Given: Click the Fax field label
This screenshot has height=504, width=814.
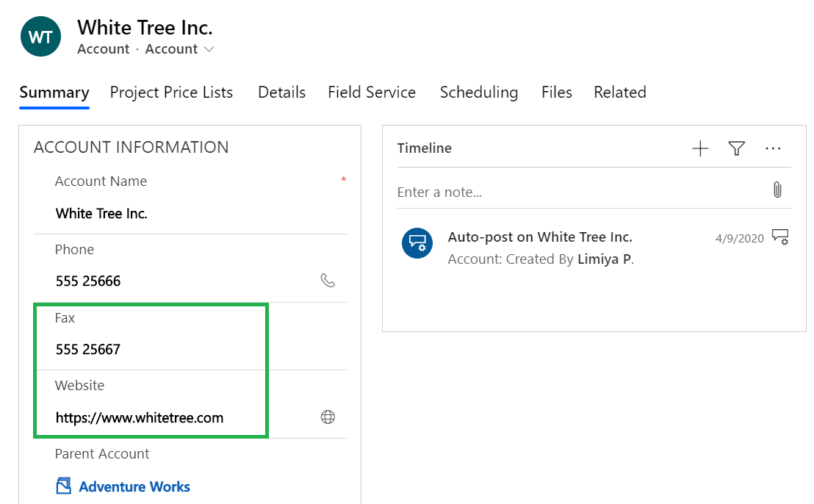Looking at the screenshot, I should [x=65, y=317].
